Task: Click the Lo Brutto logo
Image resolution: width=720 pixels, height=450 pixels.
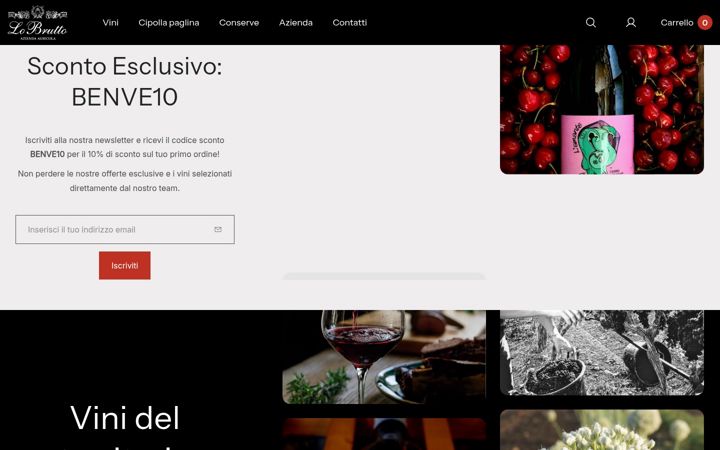Action: coord(38,22)
